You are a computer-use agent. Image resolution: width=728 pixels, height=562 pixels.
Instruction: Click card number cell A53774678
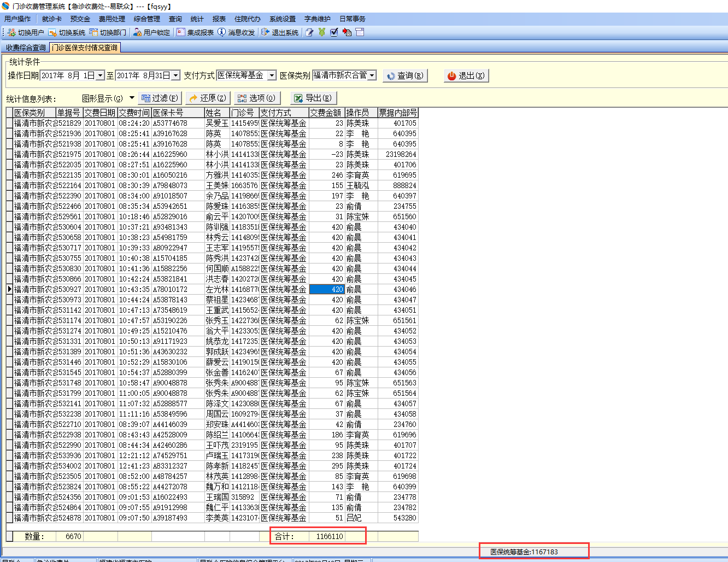178,124
